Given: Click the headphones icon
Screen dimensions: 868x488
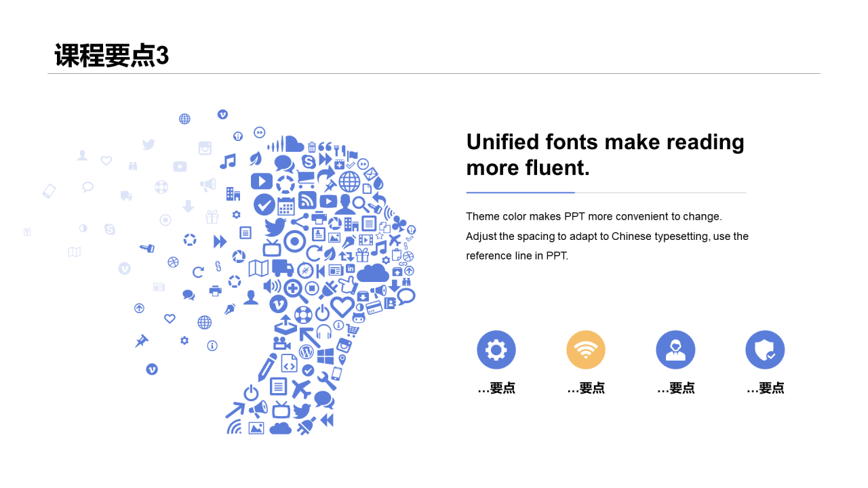Looking at the screenshot, I should [323, 332].
